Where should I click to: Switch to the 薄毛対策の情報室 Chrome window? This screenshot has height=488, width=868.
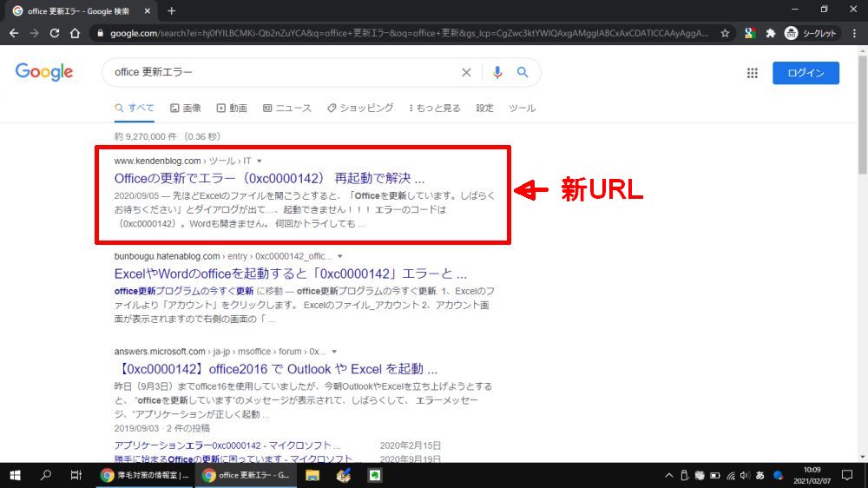[144, 475]
